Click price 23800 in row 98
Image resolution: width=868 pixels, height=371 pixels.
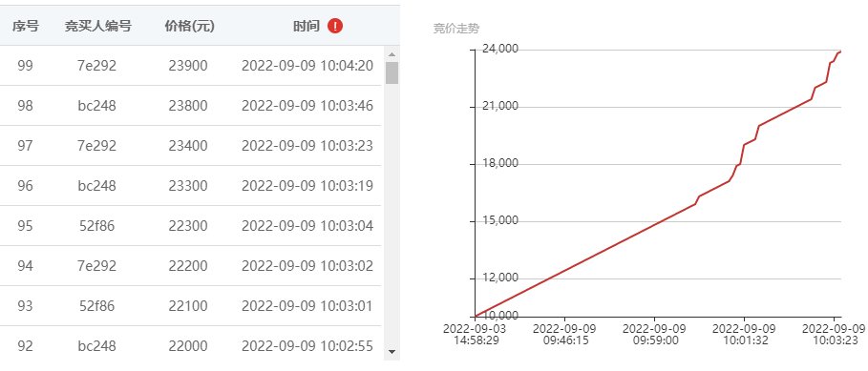point(188,106)
